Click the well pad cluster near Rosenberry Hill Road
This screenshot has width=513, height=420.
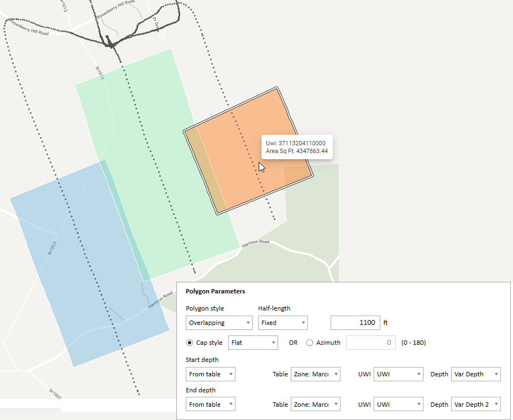tap(111, 43)
